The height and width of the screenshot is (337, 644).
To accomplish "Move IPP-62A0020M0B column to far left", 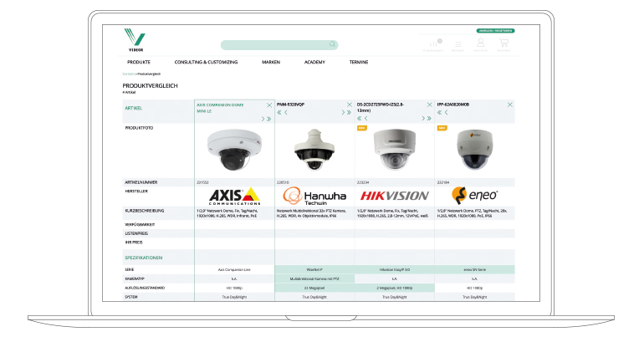I will [439, 112].
